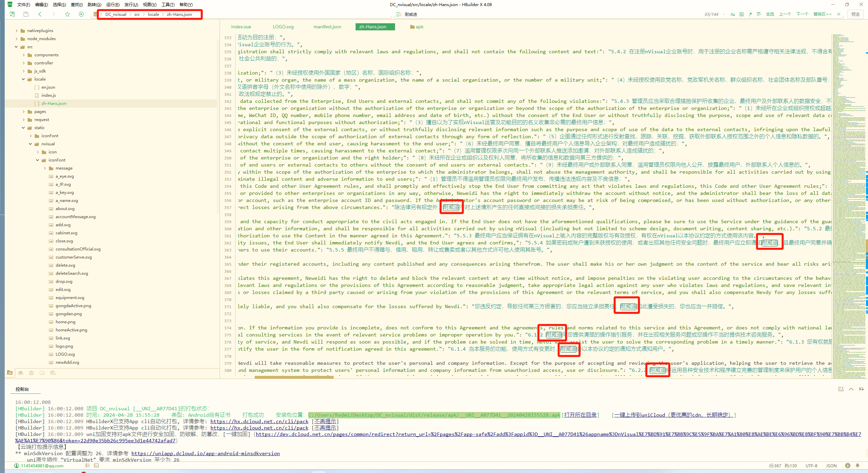This screenshot has height=473, width=868.
Task: Navigate back with left arrow icon
Action: (40, 14)
